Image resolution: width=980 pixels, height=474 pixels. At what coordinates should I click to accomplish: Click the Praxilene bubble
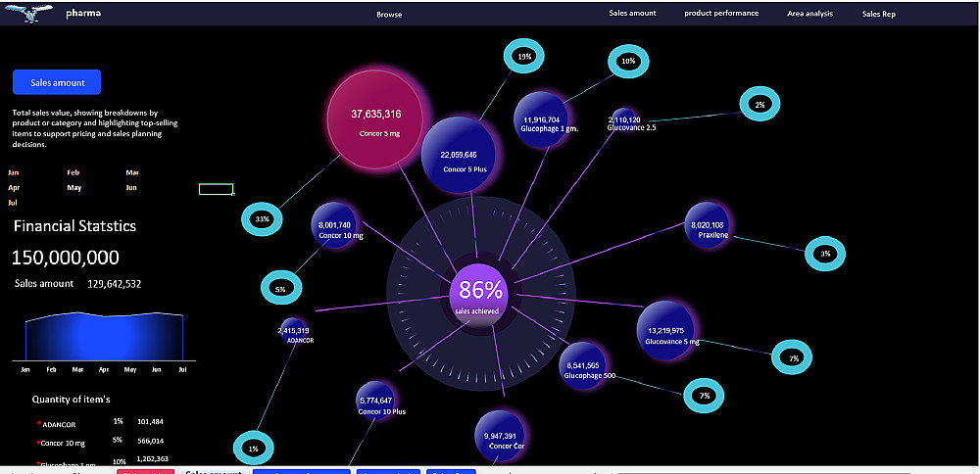pyautogui.click(x=707, y=225)
